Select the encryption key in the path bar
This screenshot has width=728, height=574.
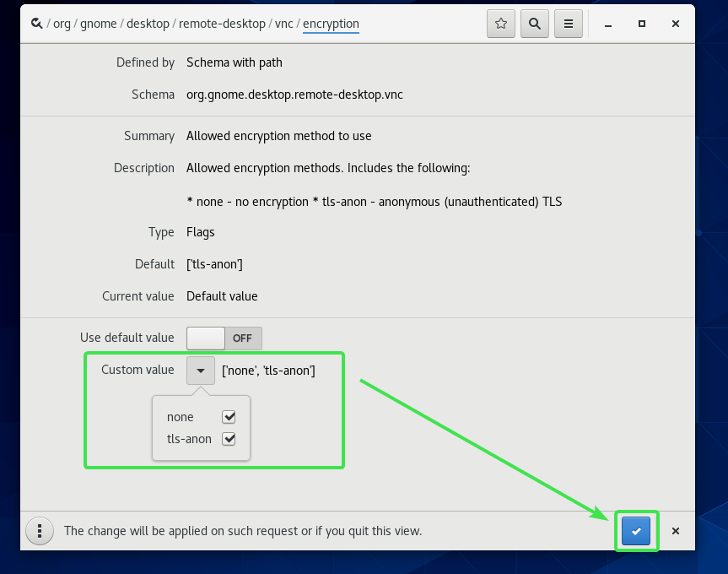click(x=331, y=24)
